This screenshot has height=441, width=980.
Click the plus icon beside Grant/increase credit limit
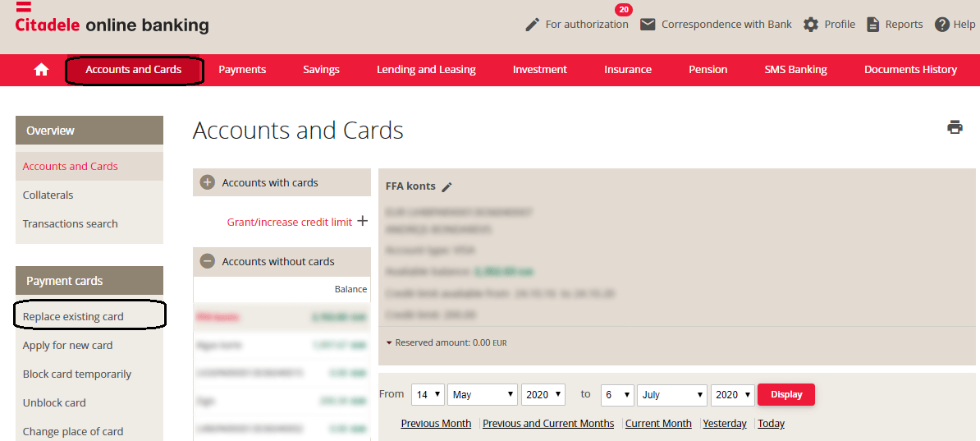(362, 222)
